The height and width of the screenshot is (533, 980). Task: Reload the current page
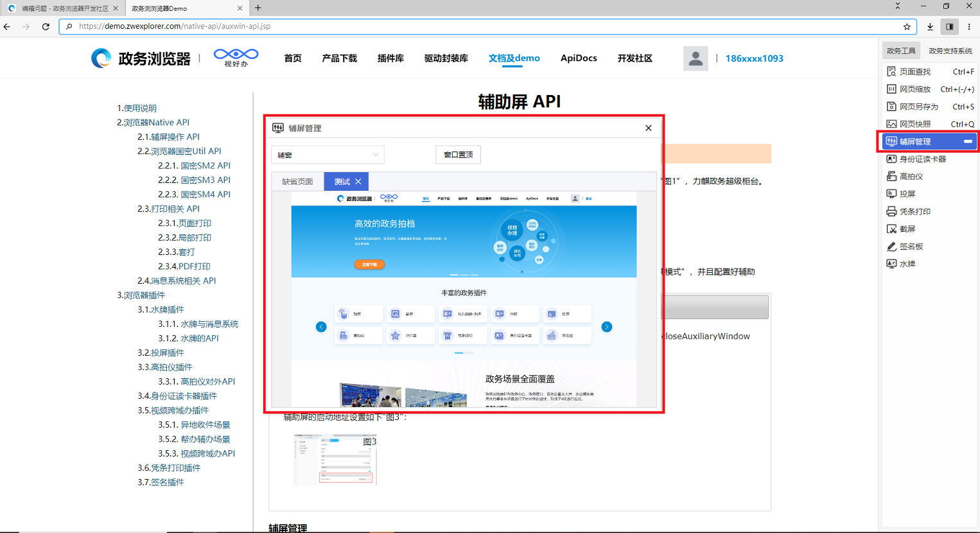46,26
